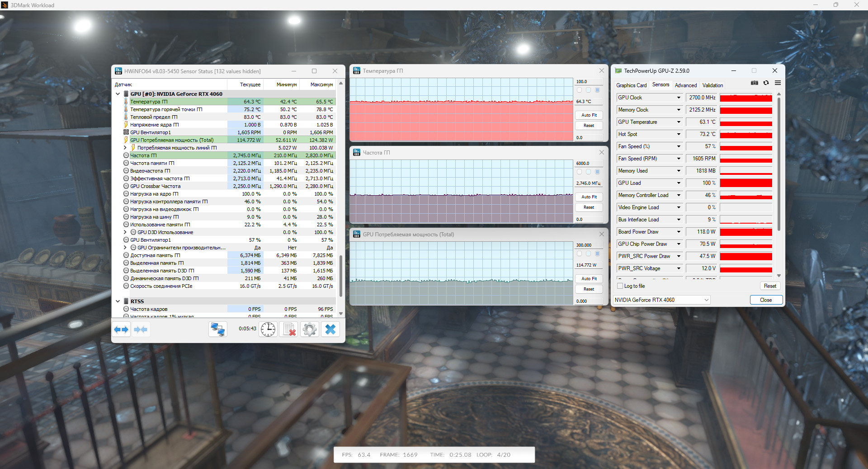Image resolution: width=868 pixels, height=469 pixels.
Task: Open HWiNFO sensor settings gear
Action: pos(309,329)
